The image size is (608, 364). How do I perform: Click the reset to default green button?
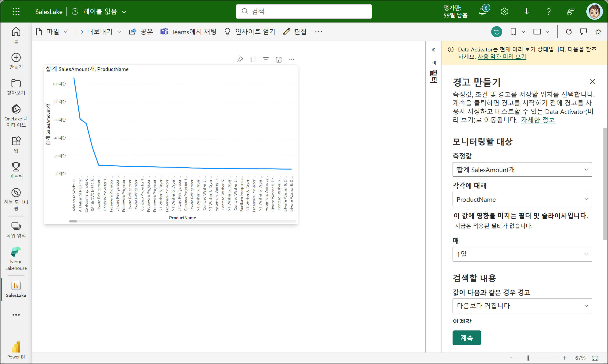[x=496, y=32]
